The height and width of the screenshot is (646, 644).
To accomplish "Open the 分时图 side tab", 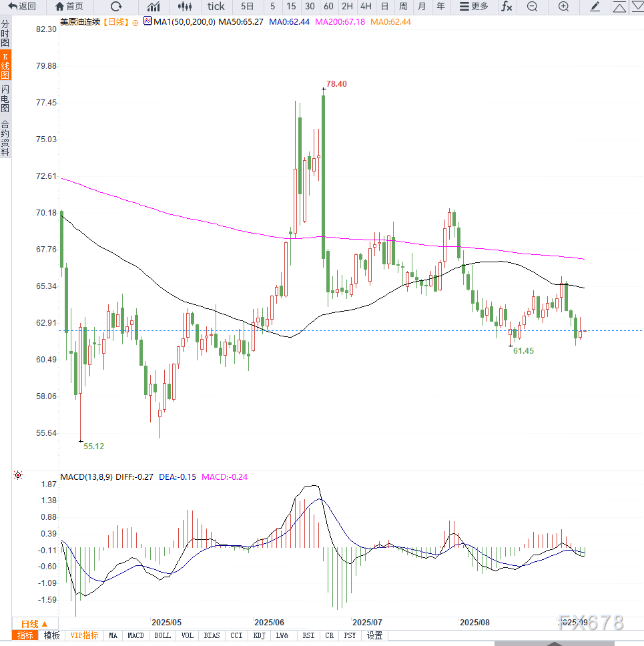I will [5, 33].
